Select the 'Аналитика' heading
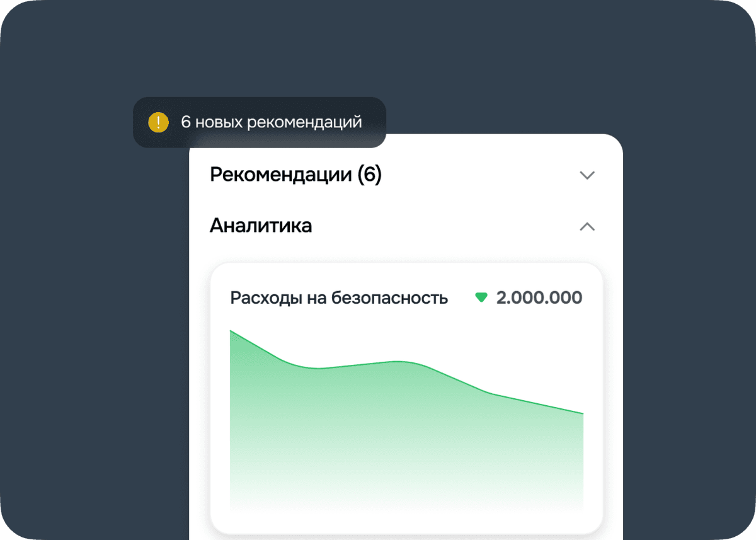This screenshot has height=540, width=756. (x=261, y=226)
